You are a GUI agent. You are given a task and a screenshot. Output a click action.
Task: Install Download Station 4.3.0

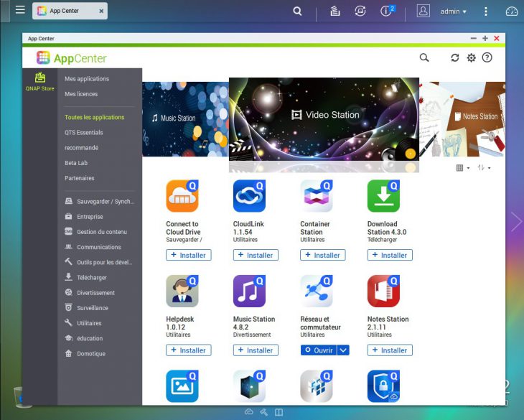[389, 255]
